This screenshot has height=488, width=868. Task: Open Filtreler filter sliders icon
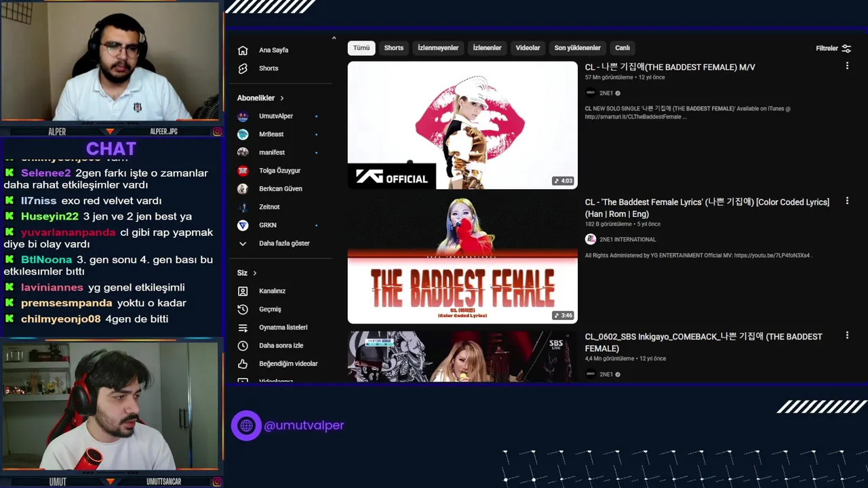click(846, 48)
